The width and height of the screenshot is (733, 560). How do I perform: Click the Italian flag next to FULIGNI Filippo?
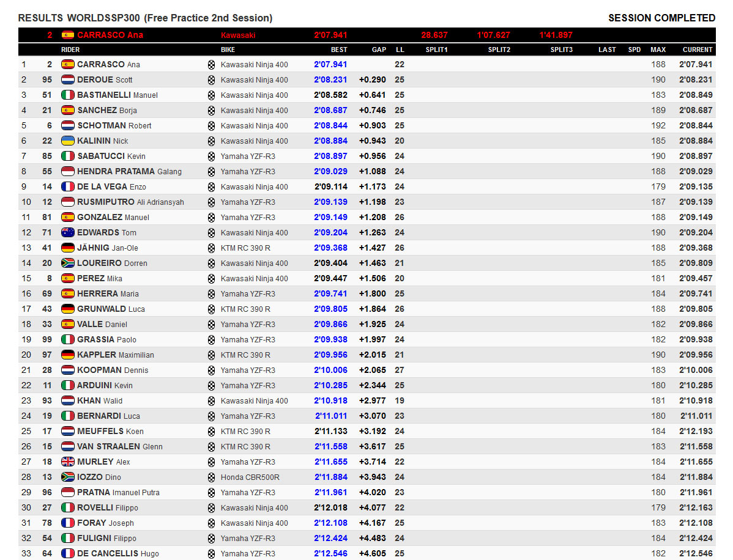(68, 538)
